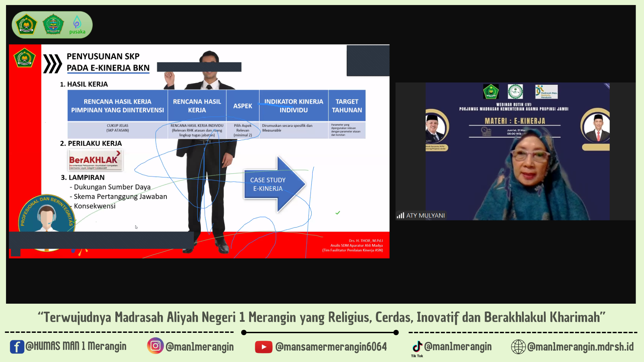
Task: Click the ASPEK table header
Action: (x=243, y=106)
